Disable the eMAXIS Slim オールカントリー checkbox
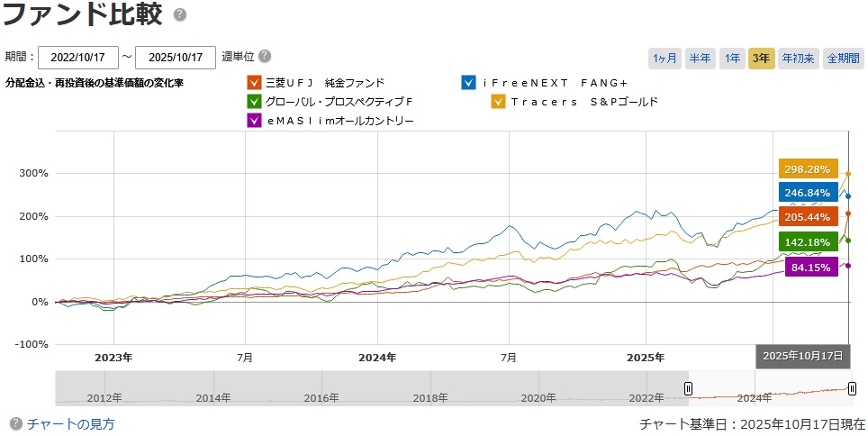Image resolution: width=868 pixels, height=436 pixels. pyautogui.click(x=253, y=121)
